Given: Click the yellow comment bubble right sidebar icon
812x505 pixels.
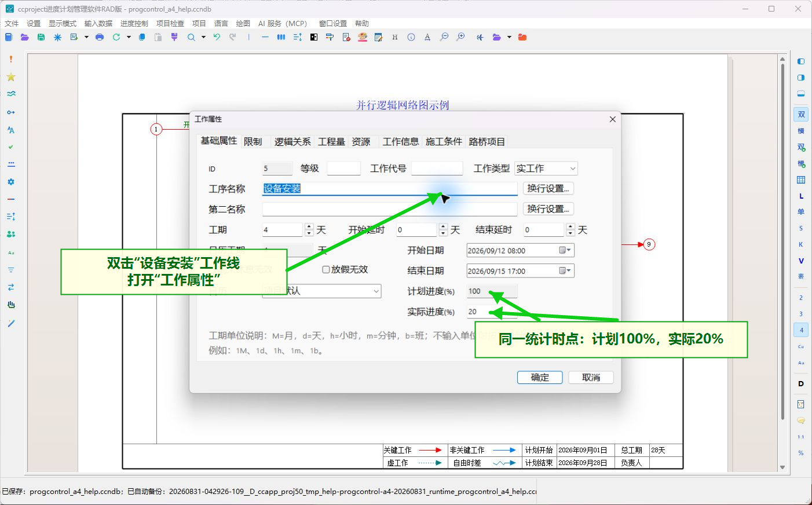Looking at the screenshot, I should (x=801, y=420).
